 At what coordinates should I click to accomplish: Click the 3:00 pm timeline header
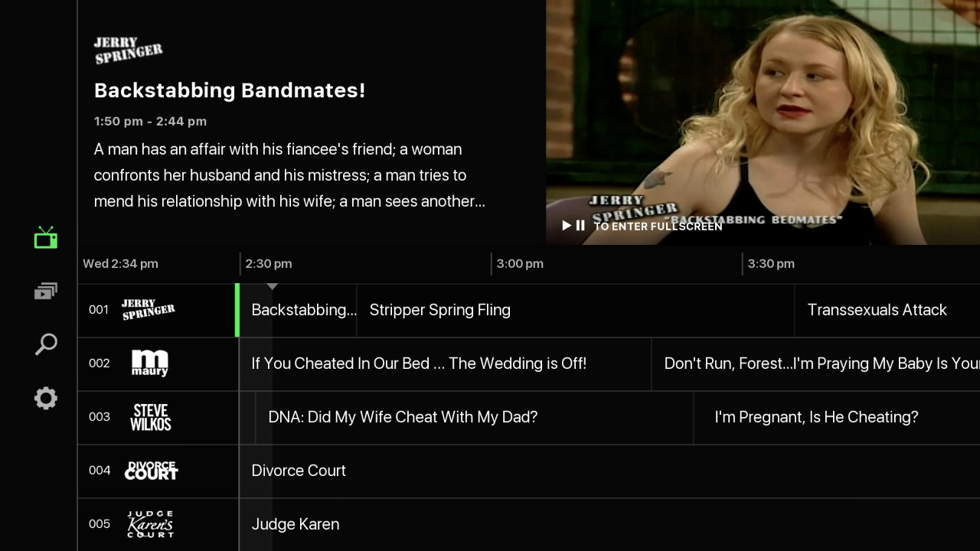click(520, 264)
